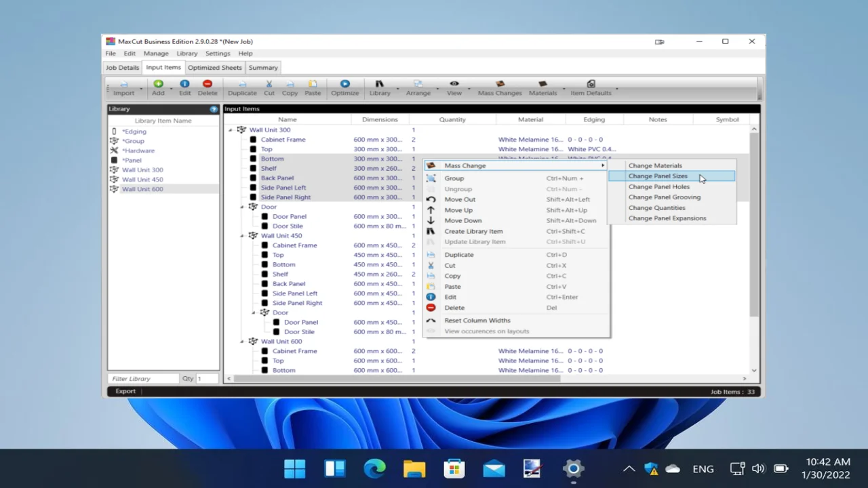Collapse the Wall Unit 300 tree node
Viewport: 868px width, 488px height.
(x=231, y=130)
